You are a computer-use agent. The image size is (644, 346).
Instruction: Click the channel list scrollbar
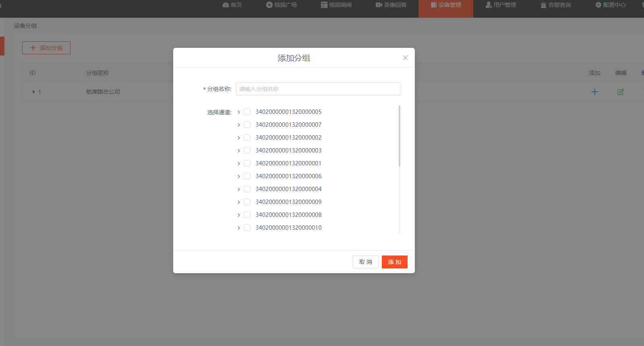pos(399,136)
